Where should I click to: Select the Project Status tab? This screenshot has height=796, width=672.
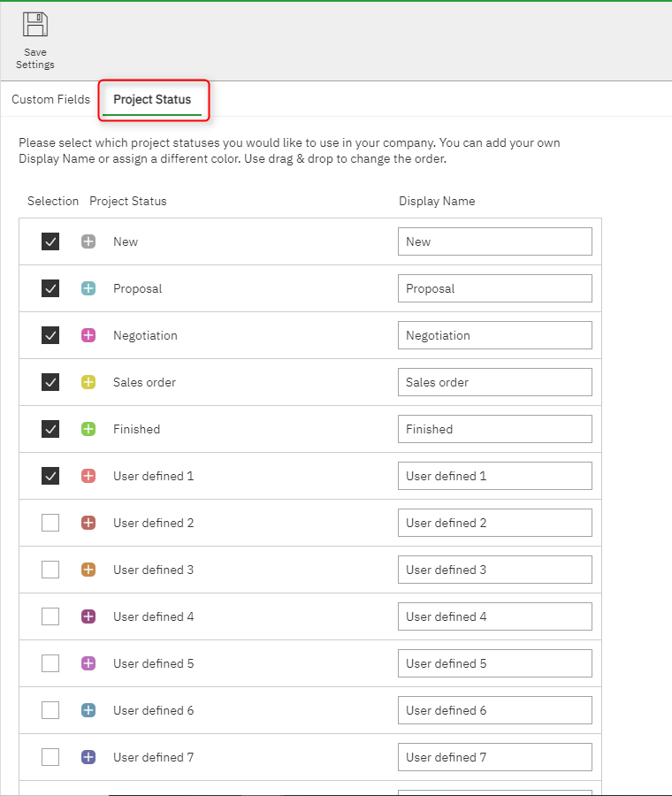[152, 100]
